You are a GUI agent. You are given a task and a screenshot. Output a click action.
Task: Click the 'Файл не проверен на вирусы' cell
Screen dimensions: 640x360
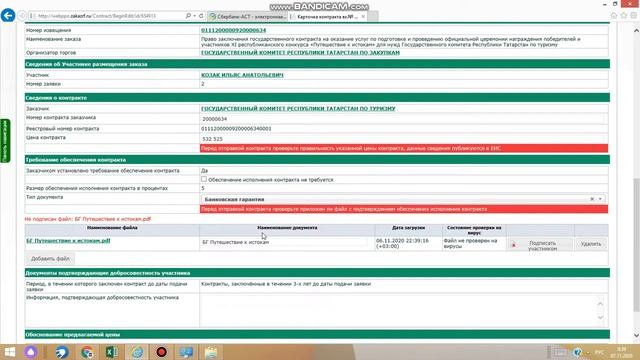[474, 243]
